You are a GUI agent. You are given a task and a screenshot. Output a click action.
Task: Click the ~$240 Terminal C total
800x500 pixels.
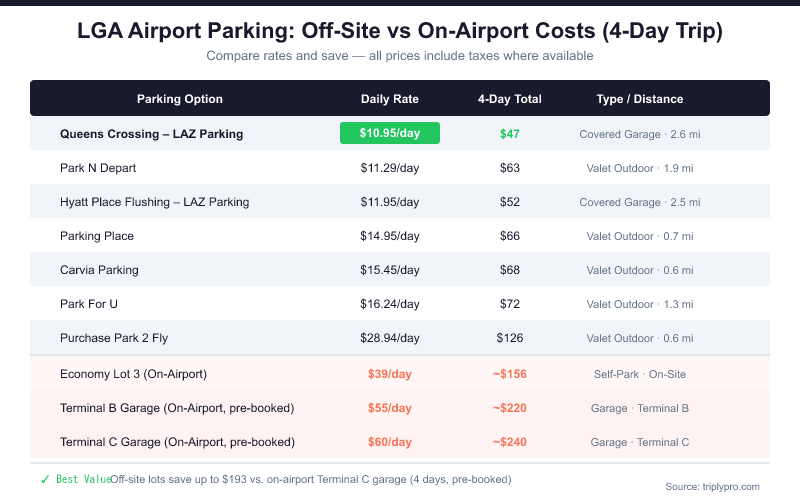(x=510, y=442)
